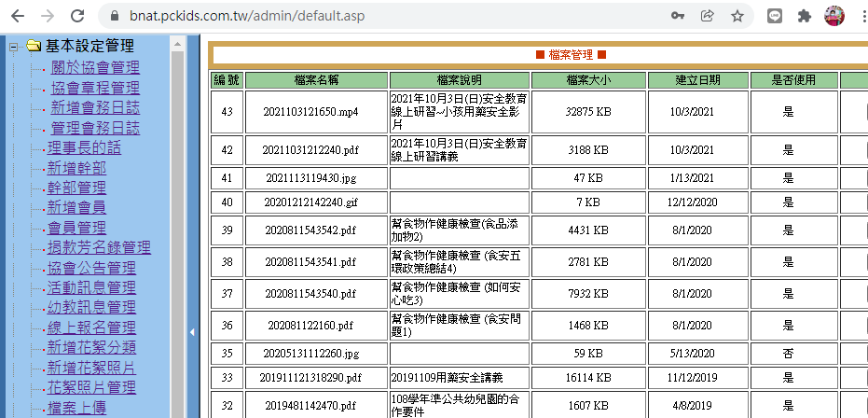
Task: Open 新增花絮照片 link
Action: [x=92, y=369]
